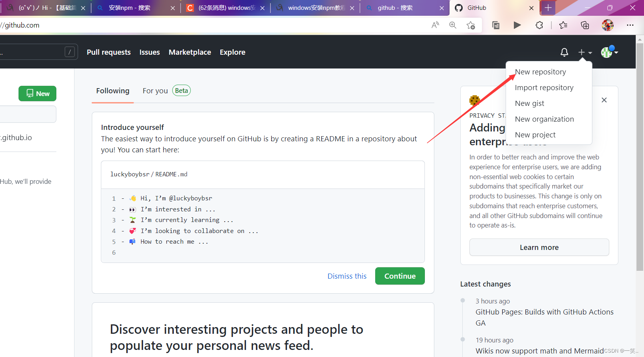
Task: Click the browser address bar
Action: click(213, 25)
